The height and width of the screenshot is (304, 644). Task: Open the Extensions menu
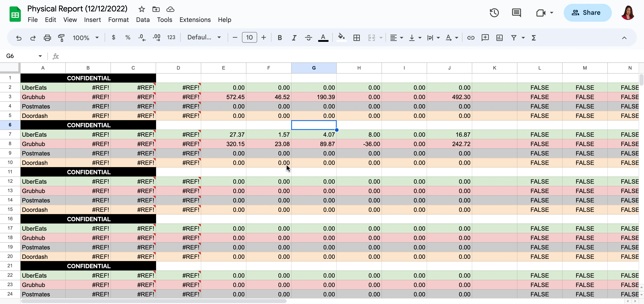195,20
